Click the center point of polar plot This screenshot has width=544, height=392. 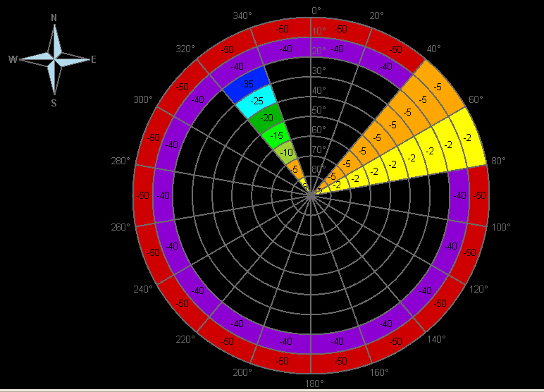[311, 196]
